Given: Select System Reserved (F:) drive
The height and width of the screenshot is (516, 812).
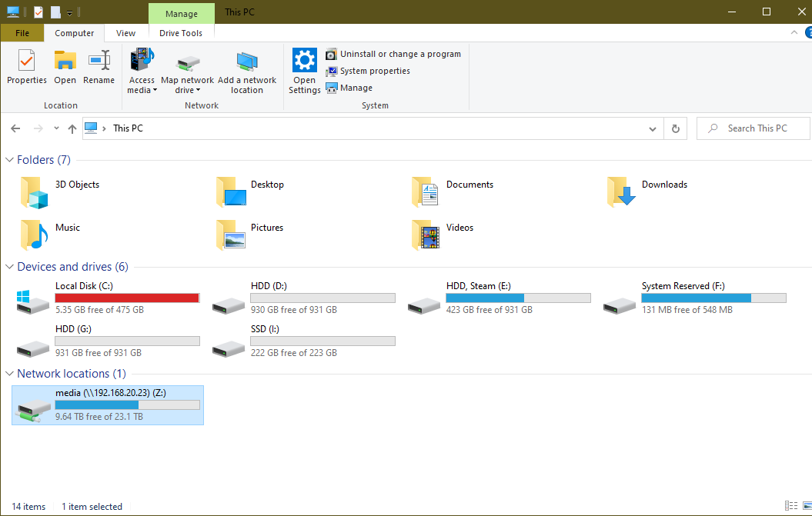Looking at the screenshot, I should [x=694, y=298].
